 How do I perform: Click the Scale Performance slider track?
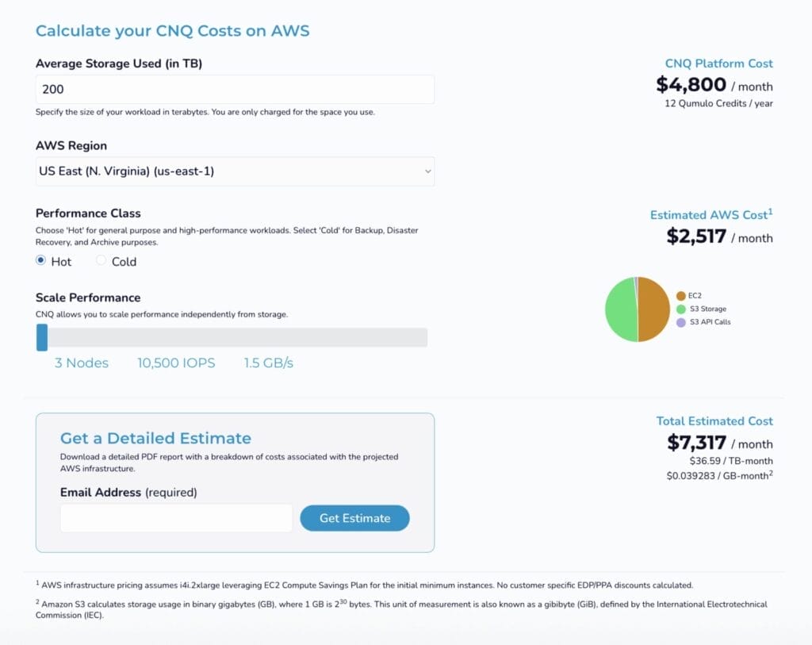click(238, 337)
